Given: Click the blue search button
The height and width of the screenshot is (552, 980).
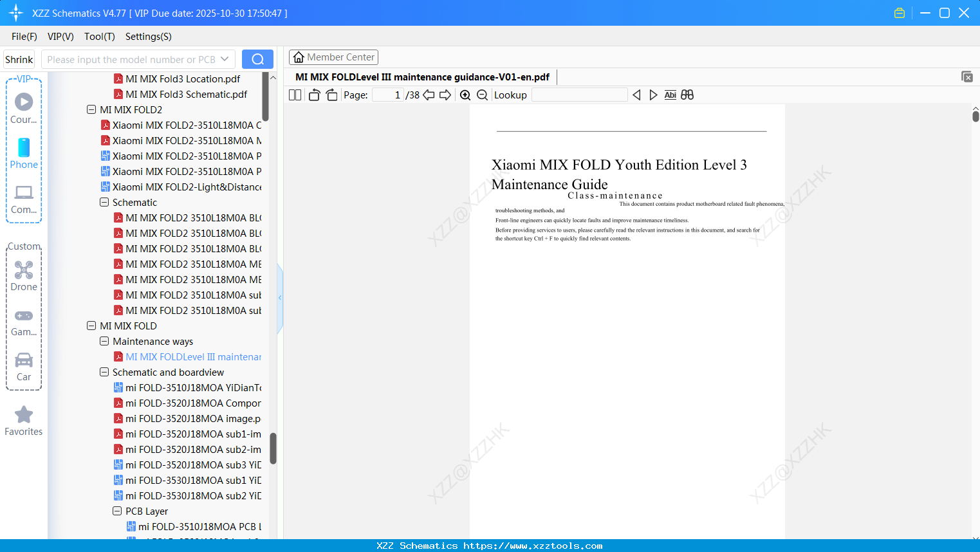Looking at the screenshot, I should 257,59.
